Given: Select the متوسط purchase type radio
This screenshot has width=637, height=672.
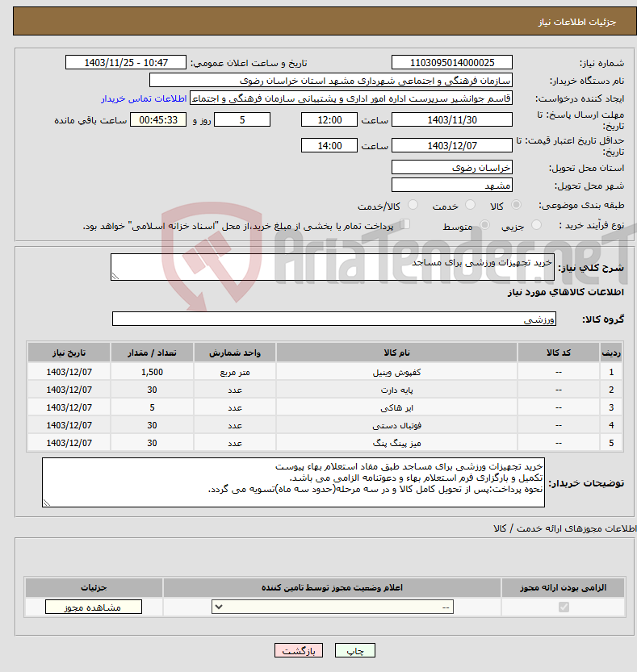Looking at the screenshot, I should pos(484,225).
